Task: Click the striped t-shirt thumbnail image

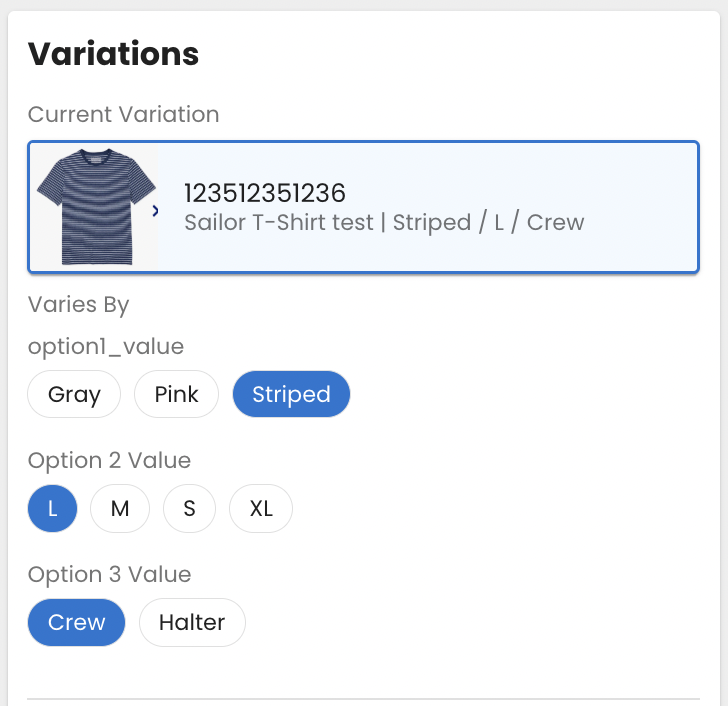Action: pyautogui.click(x=96, y=207)
